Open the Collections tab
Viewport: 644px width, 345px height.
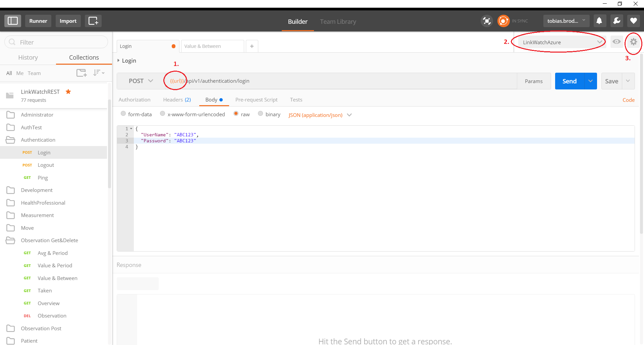click(84, 57)
